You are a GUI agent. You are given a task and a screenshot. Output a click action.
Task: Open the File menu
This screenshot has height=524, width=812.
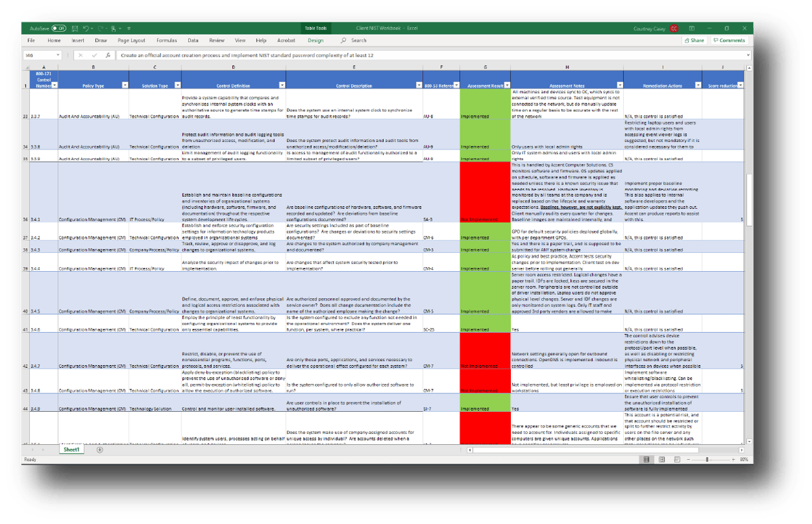31,41
